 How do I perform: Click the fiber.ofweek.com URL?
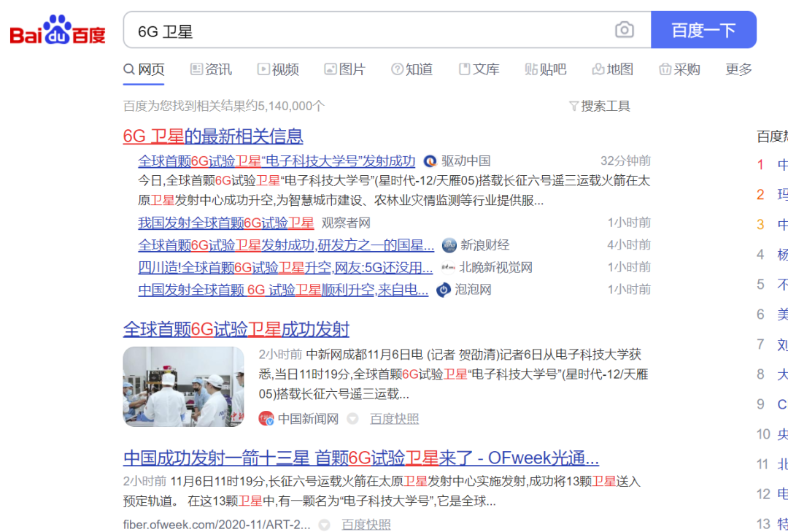[217, 525]
